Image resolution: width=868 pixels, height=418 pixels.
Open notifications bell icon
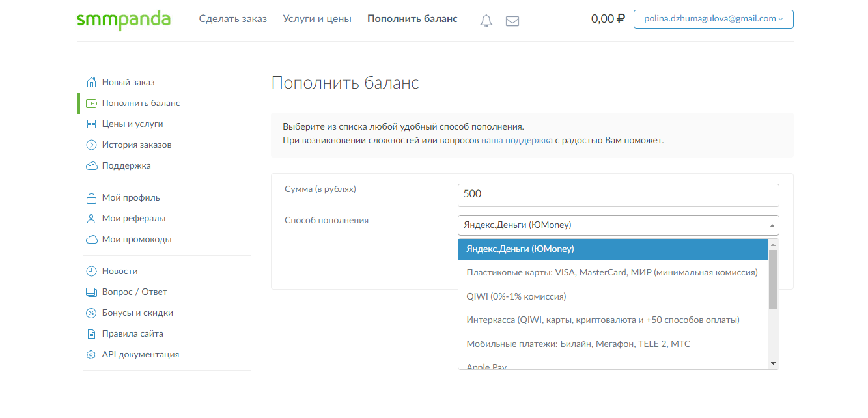click(486, 21)
